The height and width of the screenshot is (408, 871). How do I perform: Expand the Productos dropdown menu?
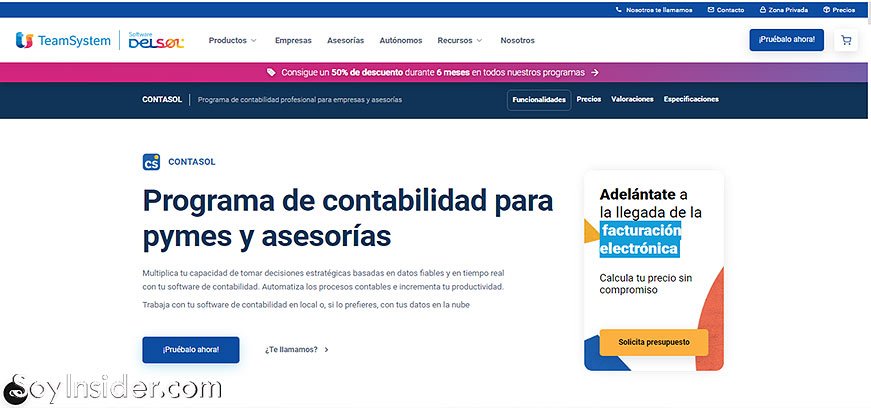point(232,41)
